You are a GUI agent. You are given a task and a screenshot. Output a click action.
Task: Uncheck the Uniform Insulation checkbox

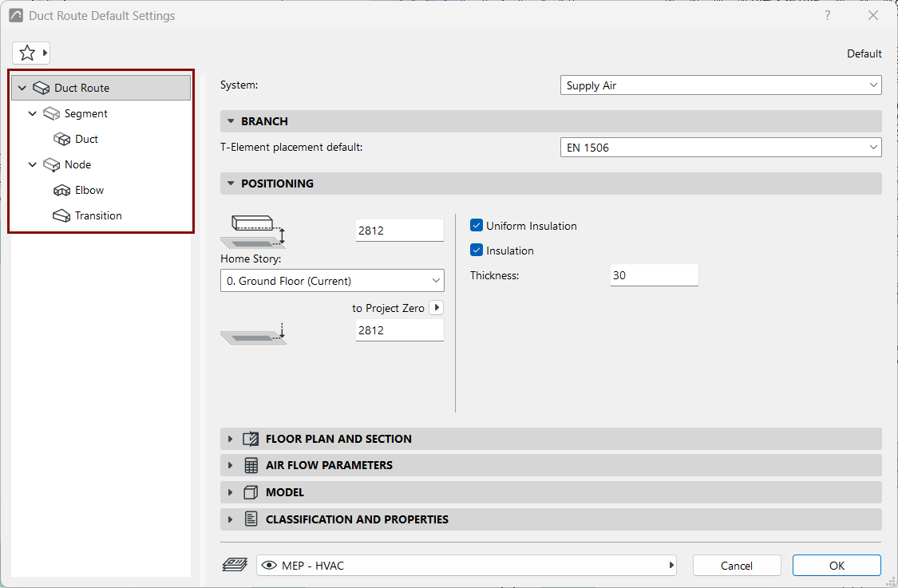[477, 226]
